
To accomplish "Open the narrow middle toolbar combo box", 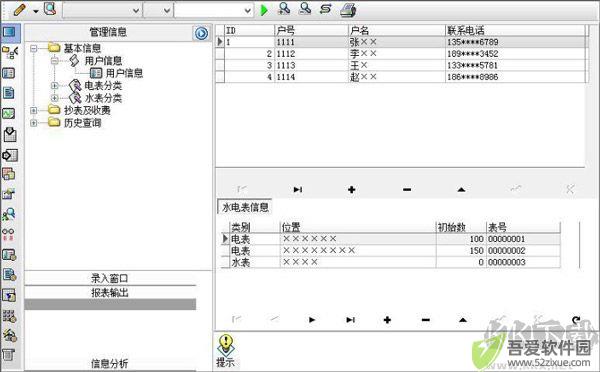I will tap(158, 11).
